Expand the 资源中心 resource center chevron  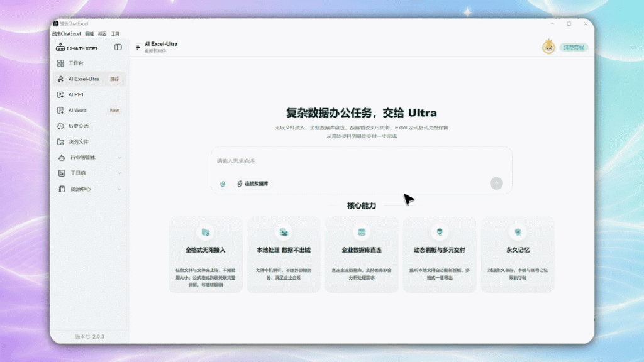(x=119, y=189)
